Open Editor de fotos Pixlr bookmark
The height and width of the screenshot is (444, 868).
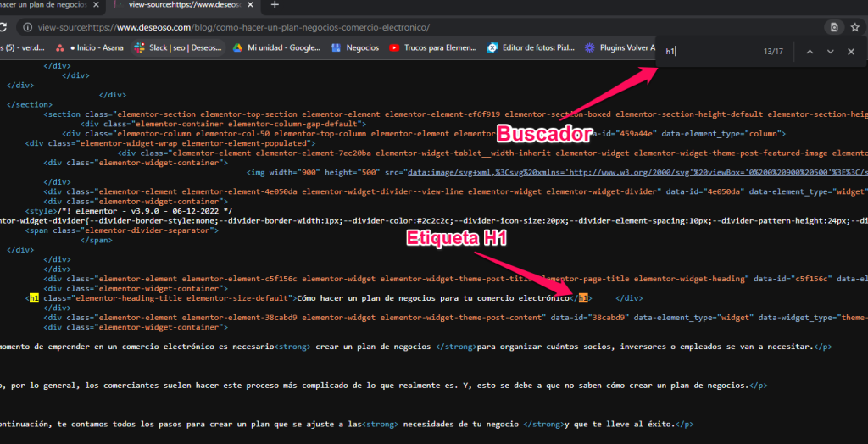point(533,47)
